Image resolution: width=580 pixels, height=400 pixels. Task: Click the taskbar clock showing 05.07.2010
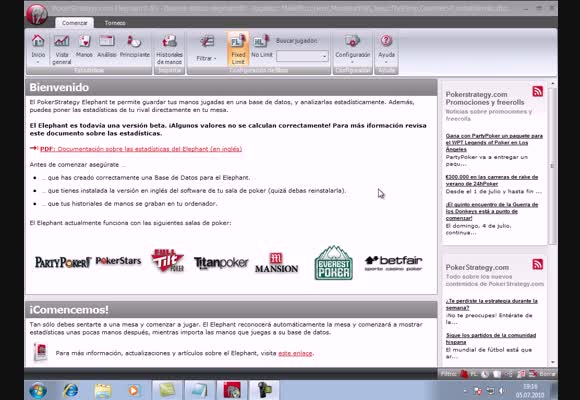(530, 391)
